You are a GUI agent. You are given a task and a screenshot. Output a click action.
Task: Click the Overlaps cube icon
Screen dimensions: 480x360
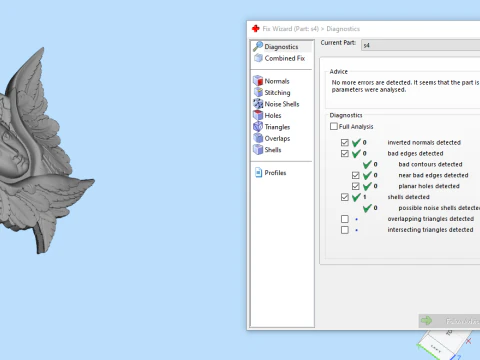(x=258, y=138)
